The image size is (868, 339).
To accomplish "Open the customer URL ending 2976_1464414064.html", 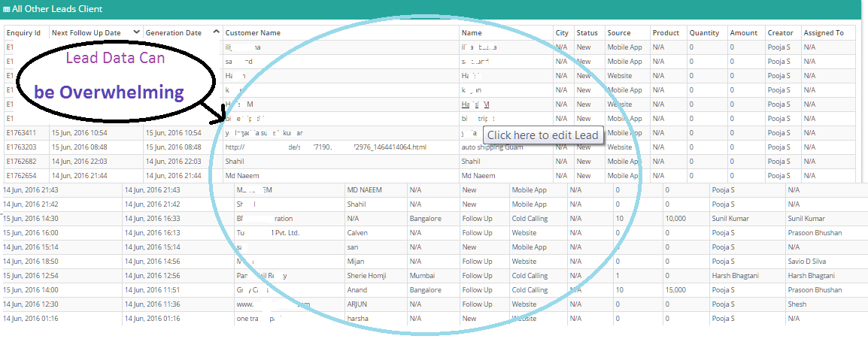I will click(326, 147).
